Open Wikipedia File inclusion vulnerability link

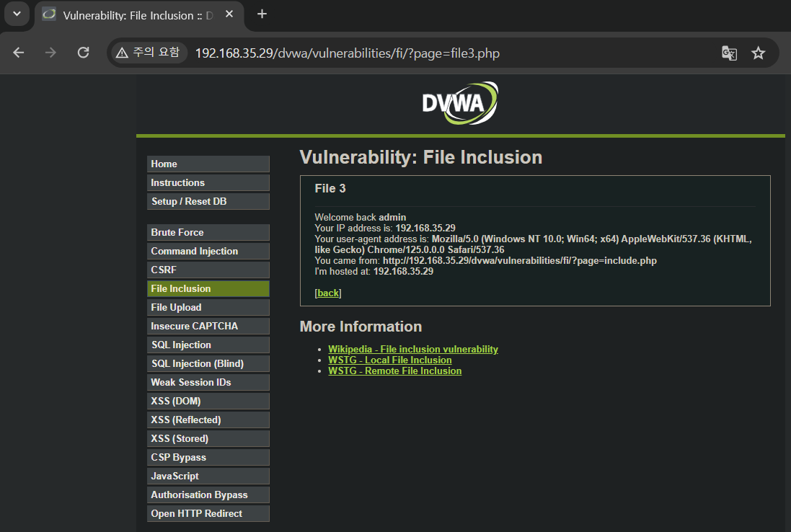[x=412, y=349]
